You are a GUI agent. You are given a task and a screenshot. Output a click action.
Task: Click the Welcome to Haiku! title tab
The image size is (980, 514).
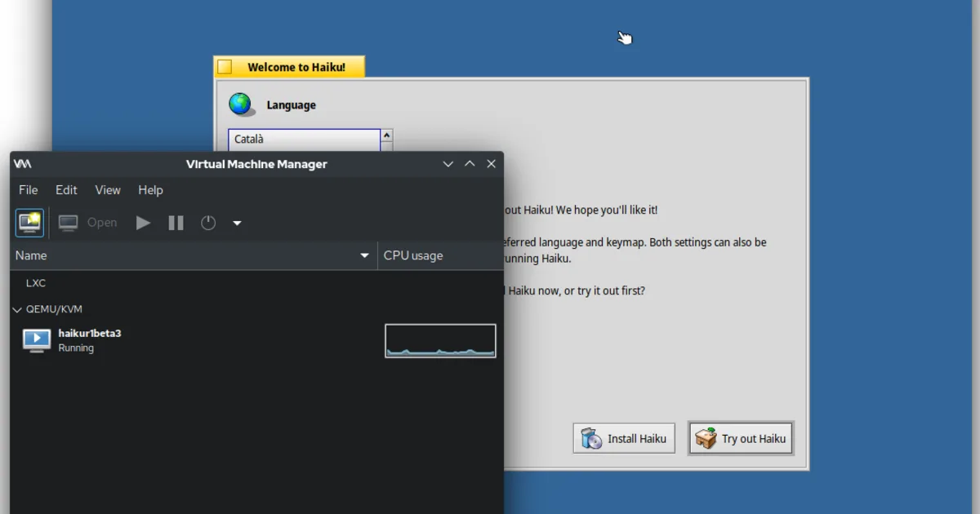(x=289, y=67)
